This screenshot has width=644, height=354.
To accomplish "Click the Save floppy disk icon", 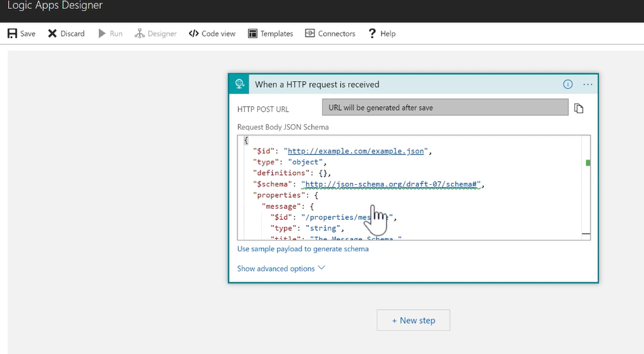I will pyautogui.click(x=12, y=33).
